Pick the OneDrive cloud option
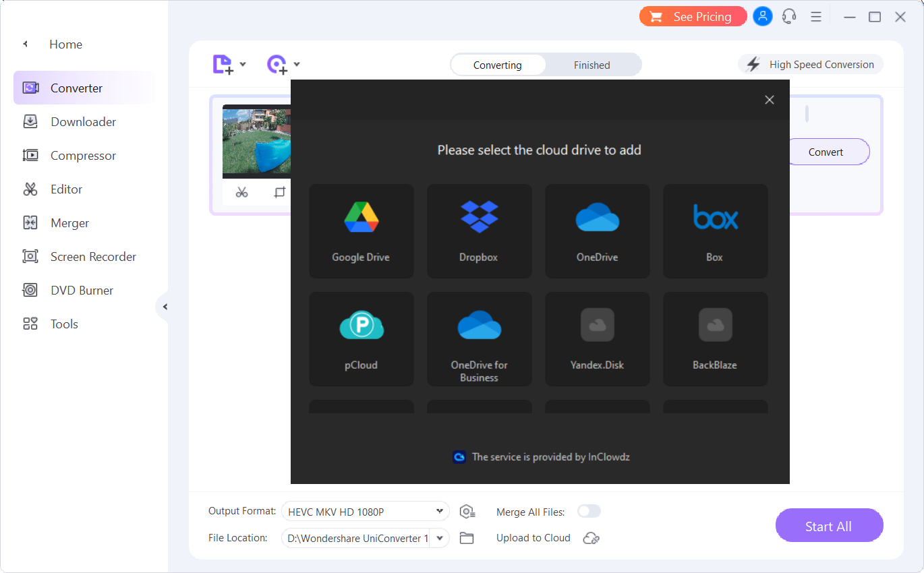 (597, 231)
